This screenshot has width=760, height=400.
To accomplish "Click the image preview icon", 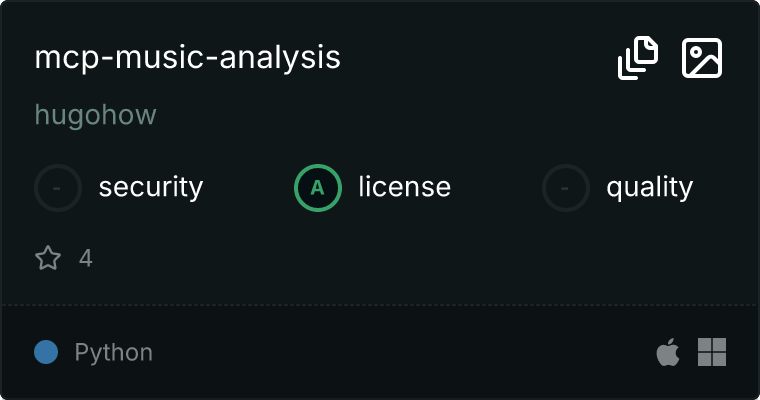I will point(702,58).
